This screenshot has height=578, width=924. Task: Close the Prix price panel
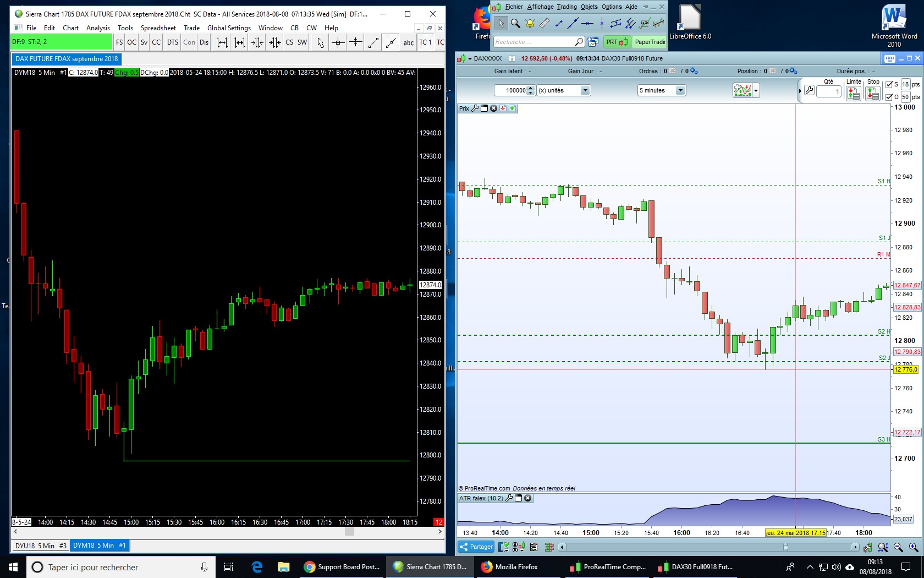tap(493, 108)
